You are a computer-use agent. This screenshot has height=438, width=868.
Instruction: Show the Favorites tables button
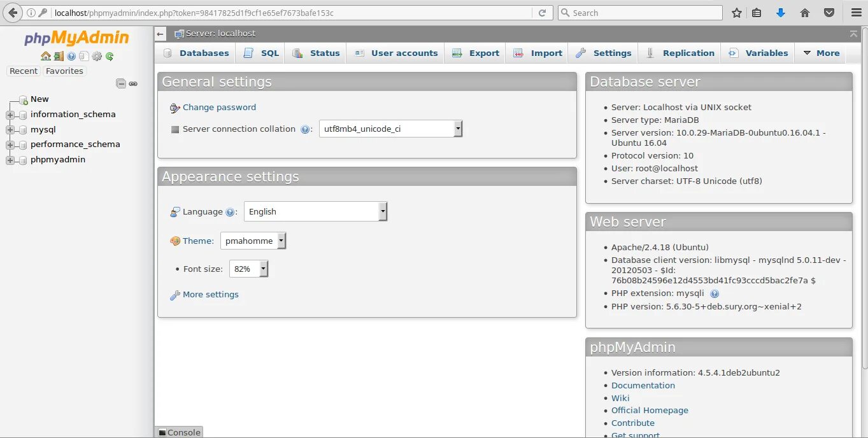click(64, 71)
